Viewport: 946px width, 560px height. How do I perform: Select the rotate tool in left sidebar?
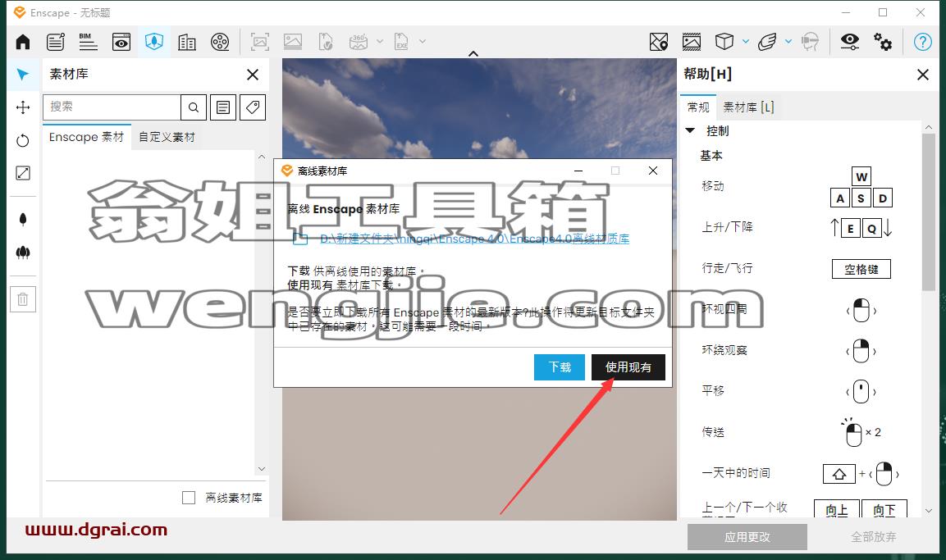(x=23, y=140)
